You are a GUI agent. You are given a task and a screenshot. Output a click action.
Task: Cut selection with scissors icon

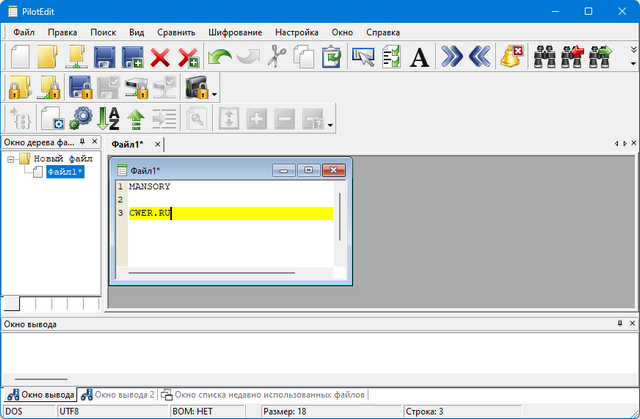click(277, 57)
